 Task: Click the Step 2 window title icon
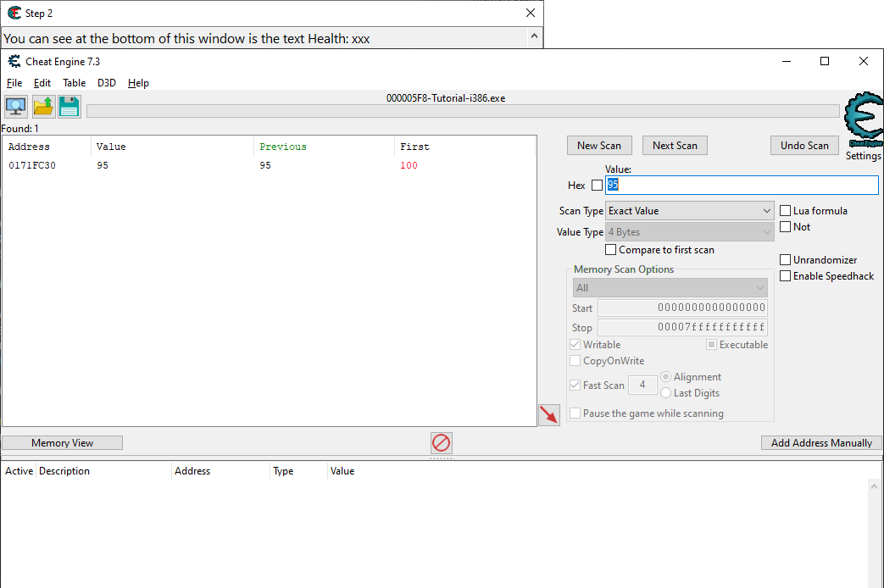[14, 13]
